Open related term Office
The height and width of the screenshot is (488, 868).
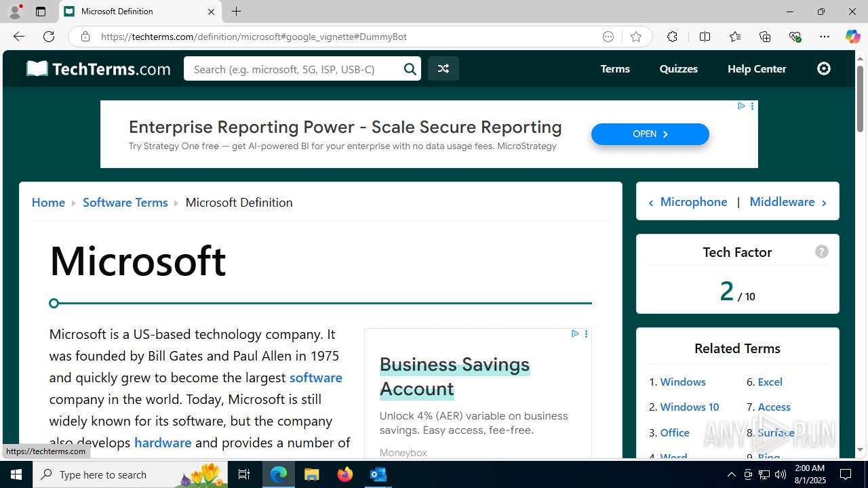[x=675, y=432]
